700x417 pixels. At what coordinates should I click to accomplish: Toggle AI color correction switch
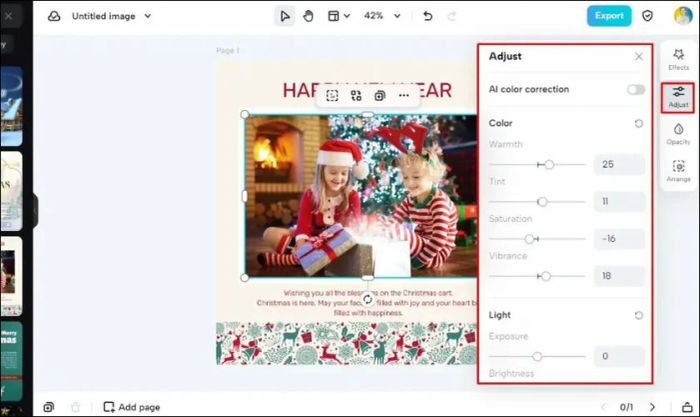coord(636,89)
